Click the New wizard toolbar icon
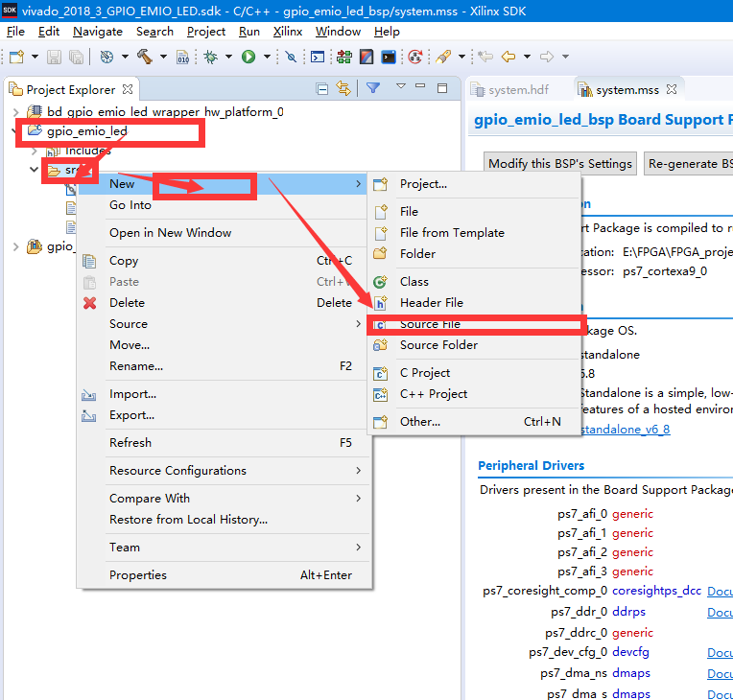Image resolution: width=733 pixels, height=700 pixels. click(x=16, y=57)
